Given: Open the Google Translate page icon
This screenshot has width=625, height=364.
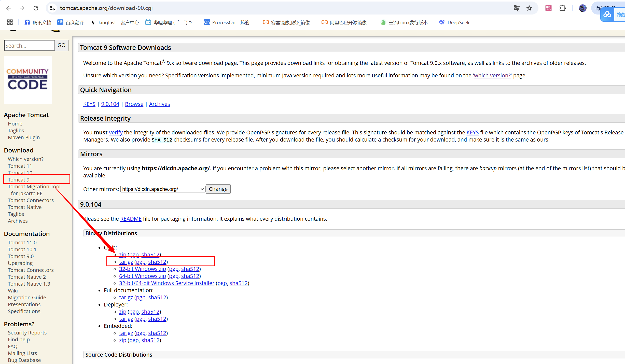Looking at the screenshot, I should [x=517, y=8].
